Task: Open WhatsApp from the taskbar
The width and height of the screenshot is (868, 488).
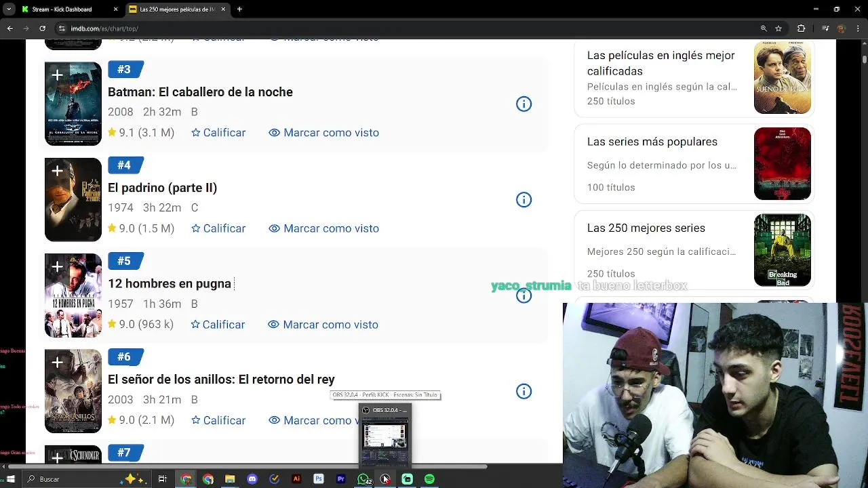Action: [363, 479]
